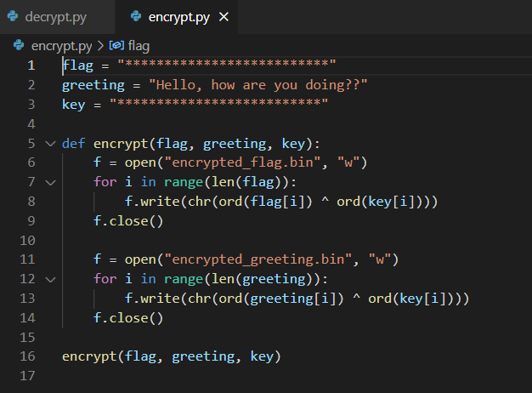Click f.close() on line 14
Viewport: 532px width, 393px height.
coord(128,318)
